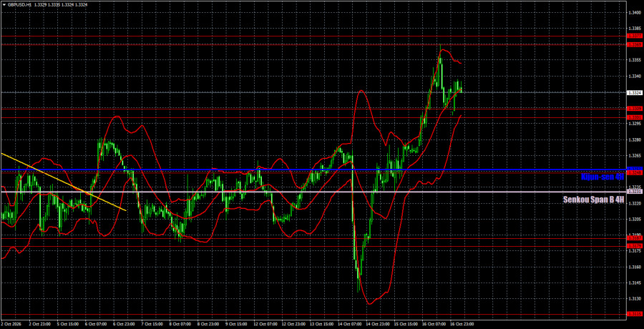Select the 1.3187 red price level label
Image resolution: width=644 pixels, height=329 pixels.
point(635,238)
